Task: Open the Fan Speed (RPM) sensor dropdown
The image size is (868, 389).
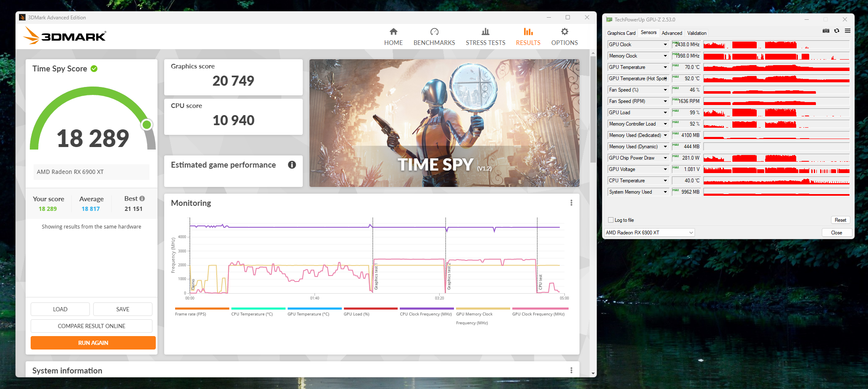Action: [665, 101]
